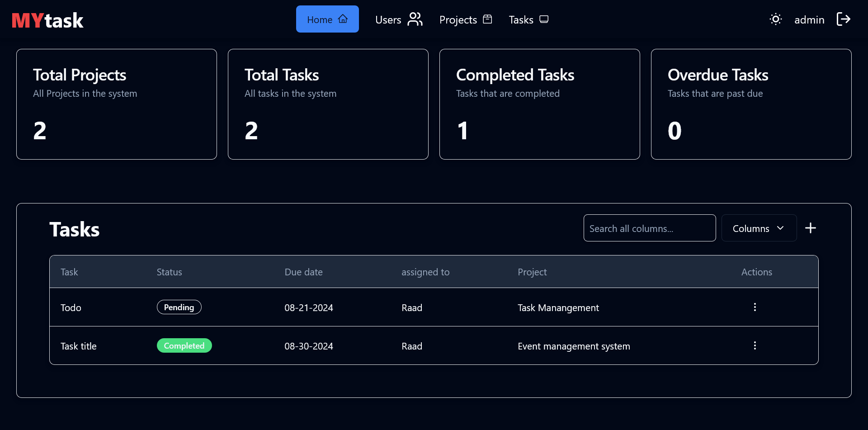Screen dimensions: 868x430
Task: Select the Overdue Tasks card
Action: click(751, 104)
